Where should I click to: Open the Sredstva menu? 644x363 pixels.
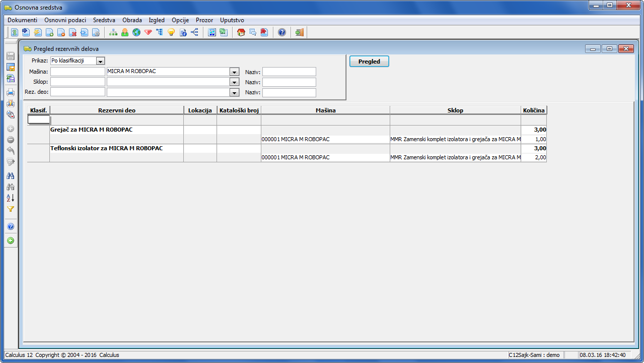[104, 20]
